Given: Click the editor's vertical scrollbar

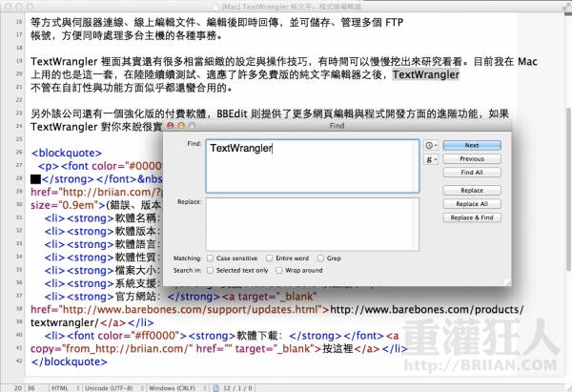Looking at the screenshot, I should [x=568, y=190].
